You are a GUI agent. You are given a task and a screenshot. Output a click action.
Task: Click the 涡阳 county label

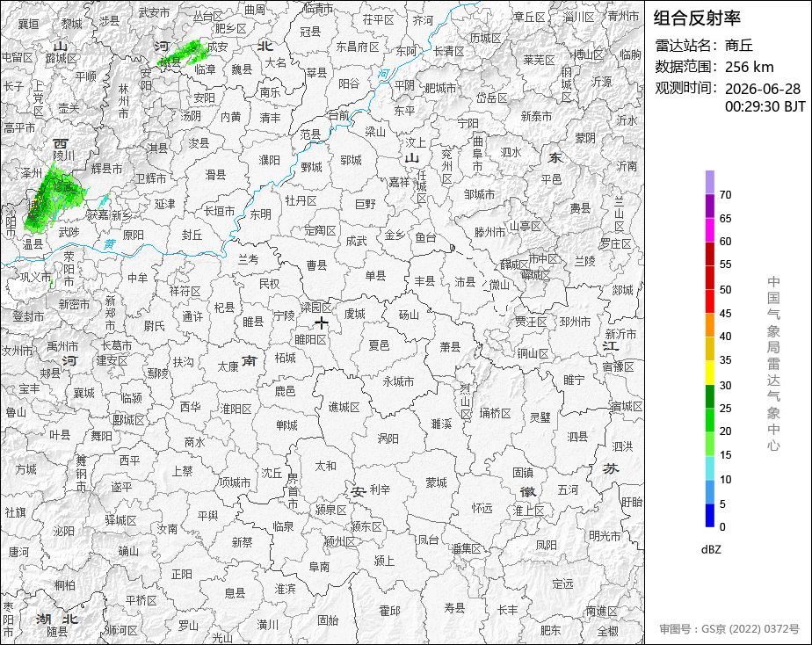coord(388,439)
